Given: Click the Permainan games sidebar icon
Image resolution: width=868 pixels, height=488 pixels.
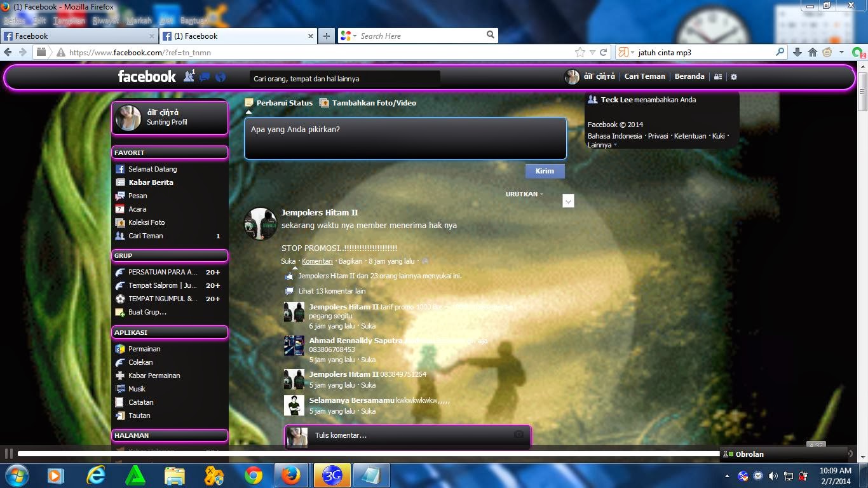Looking at the screenshot, I should 120,349.
